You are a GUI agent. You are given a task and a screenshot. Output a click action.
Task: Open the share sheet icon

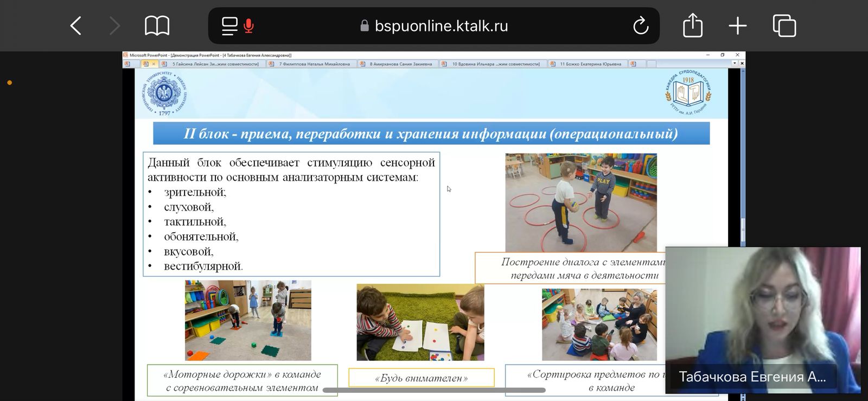point(692,26)
